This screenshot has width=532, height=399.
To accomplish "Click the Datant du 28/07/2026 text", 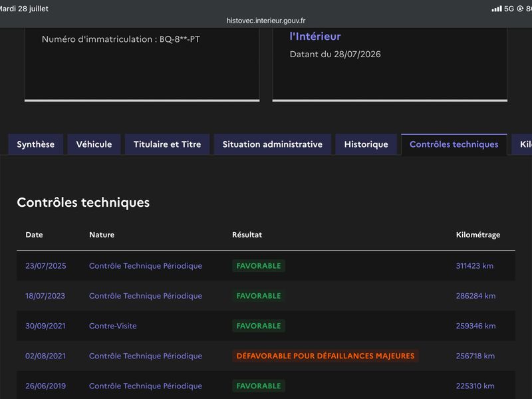I will (x=335, y=55).
